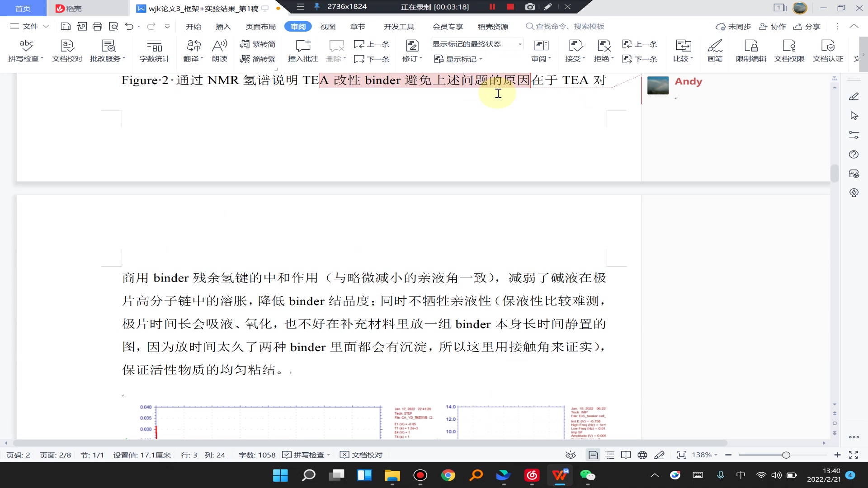Stop the screen recording red square
This screenshot has height=488, width=868.
[x=510, y=7]
